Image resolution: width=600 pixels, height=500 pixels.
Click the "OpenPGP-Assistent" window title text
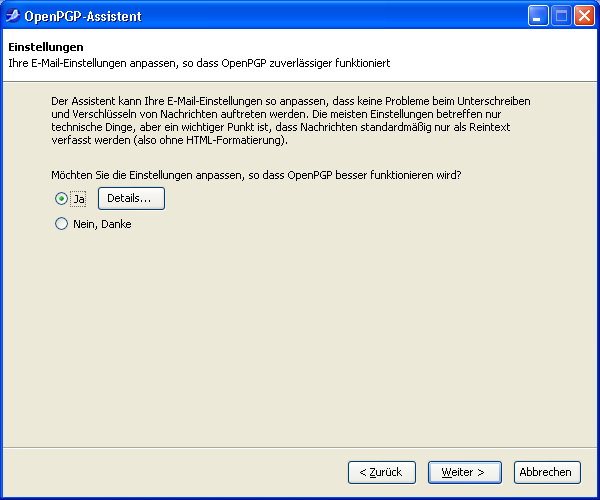coord(83,16)
